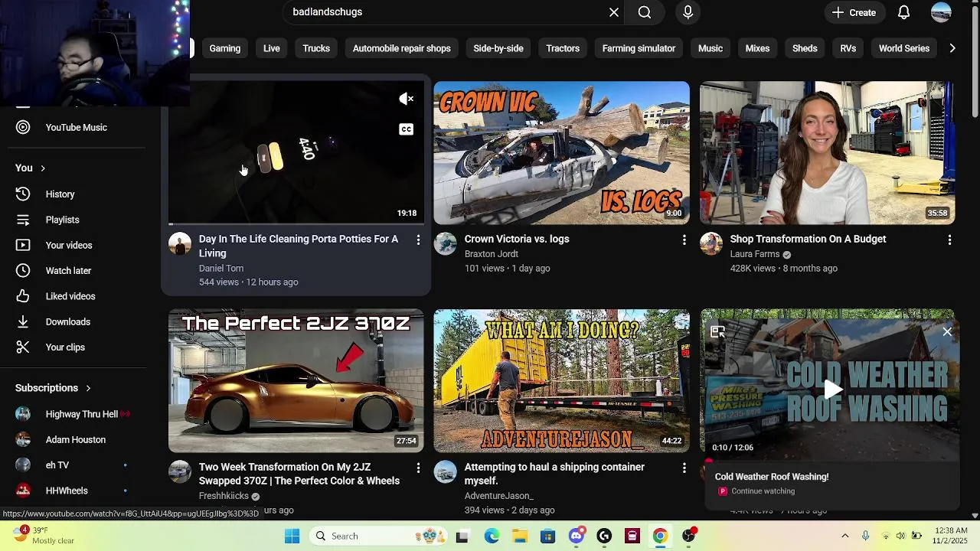This screenshot has width=980, height=551.
Task: Expand the Subscriptions section
Action: (53, 388)
